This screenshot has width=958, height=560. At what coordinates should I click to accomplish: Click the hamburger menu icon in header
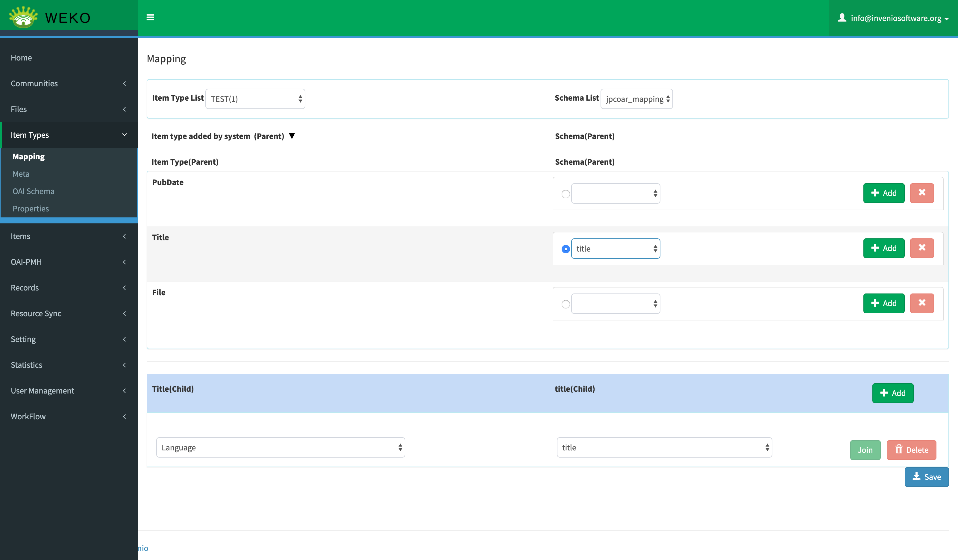[150, 17]
